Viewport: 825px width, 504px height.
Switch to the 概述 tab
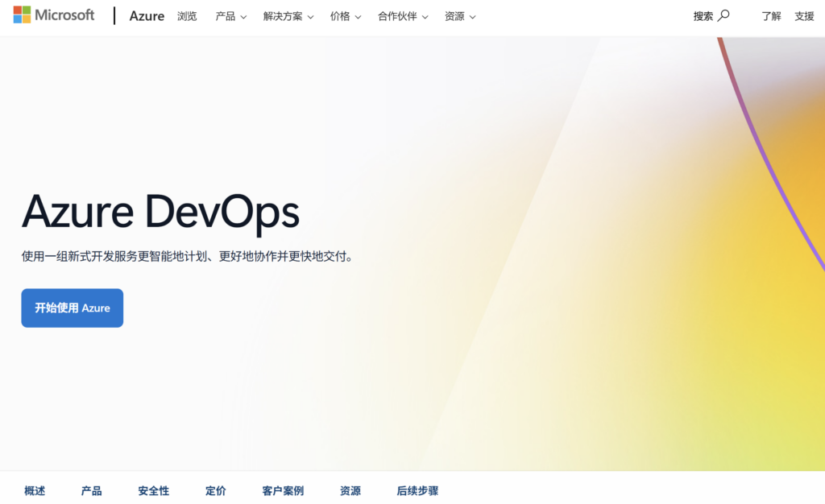tap(35, 491)
